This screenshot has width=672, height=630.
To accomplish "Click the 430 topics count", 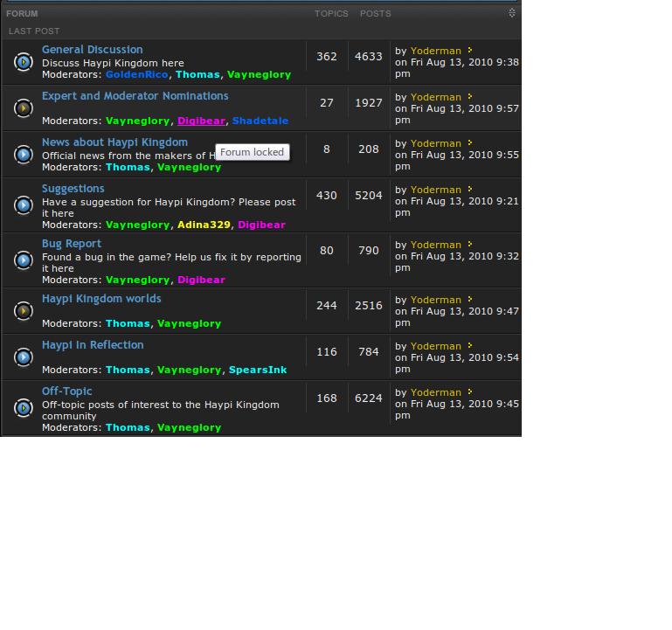I will pos(327,196).
